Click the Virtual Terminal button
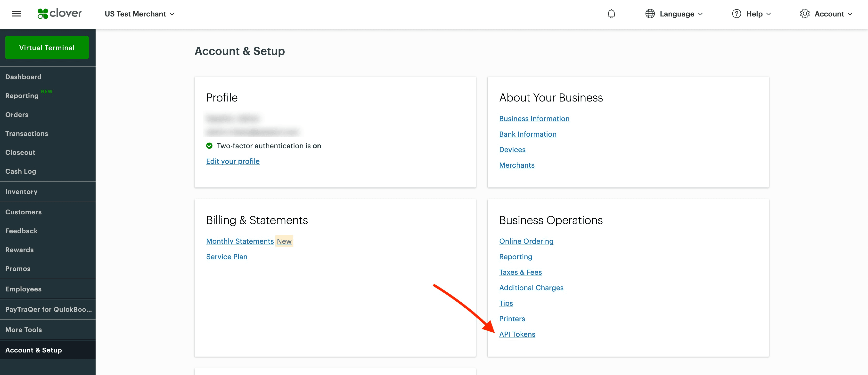 coord(47,47)
